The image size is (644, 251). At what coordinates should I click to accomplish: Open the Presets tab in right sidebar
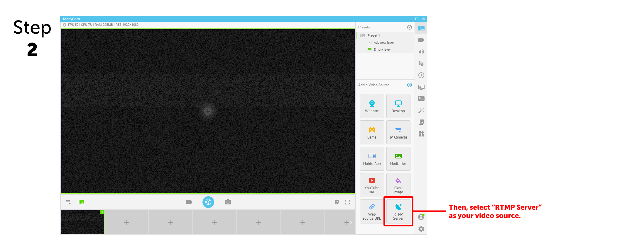pyautogui.click(x=421, y=28)
